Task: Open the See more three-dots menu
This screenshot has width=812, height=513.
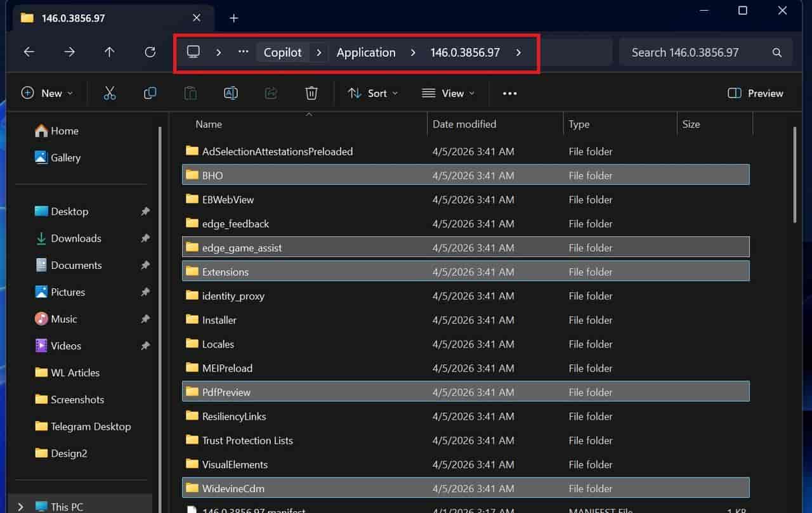Action: pyautogui.click(x=510, y=93)
